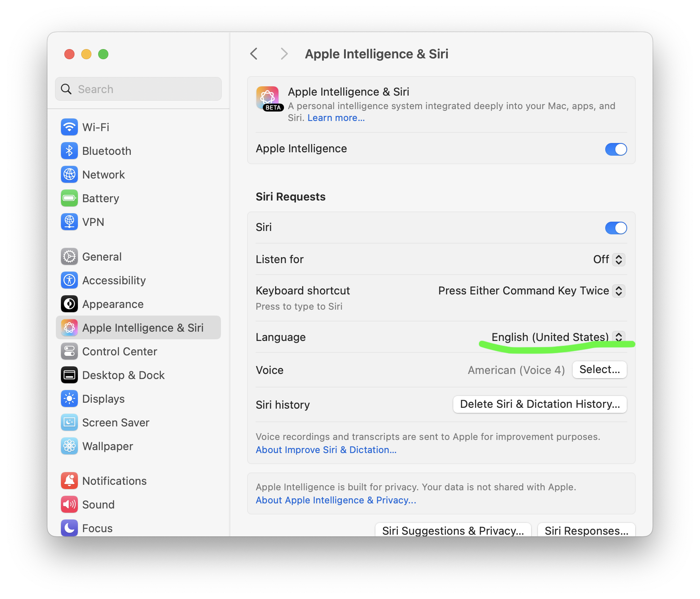Open Wi-Fi settings pane
The width and height of the screenshot is (700, 599).
(138, 127)
